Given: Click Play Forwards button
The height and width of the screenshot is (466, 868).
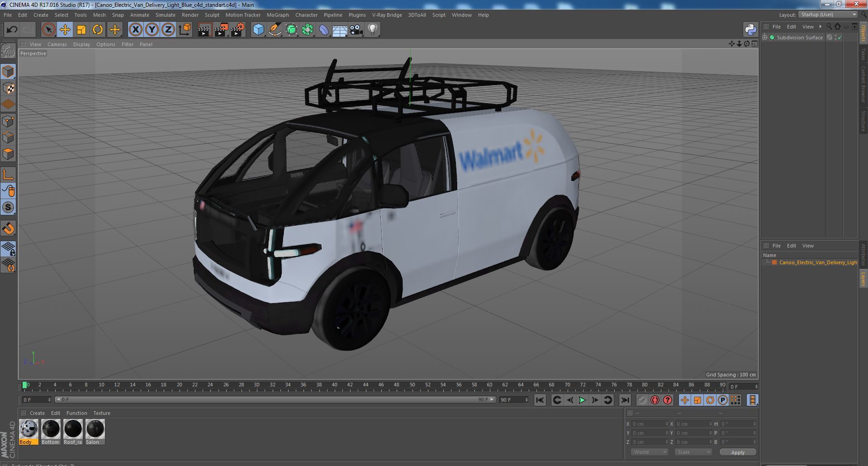Looking at the screenshot, I should click(583, 400).
